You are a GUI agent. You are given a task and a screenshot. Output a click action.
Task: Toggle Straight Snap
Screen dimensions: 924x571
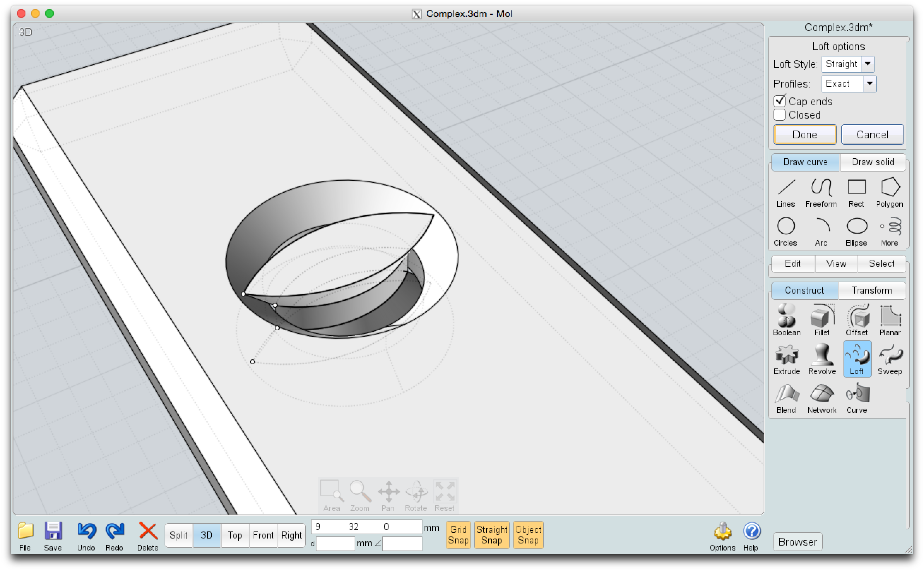(x=491, y=535)
